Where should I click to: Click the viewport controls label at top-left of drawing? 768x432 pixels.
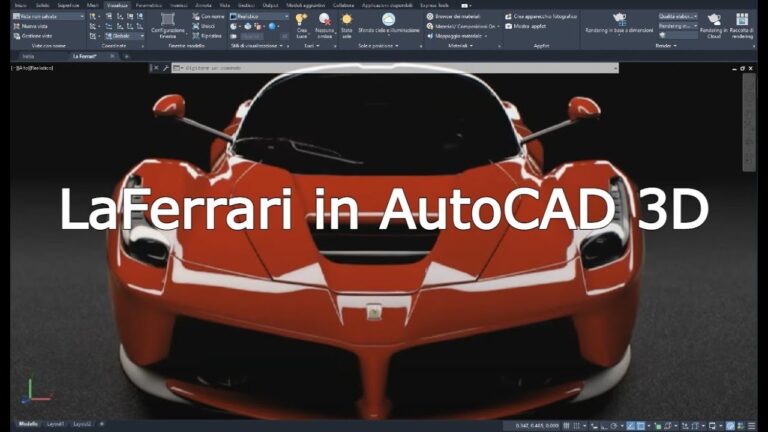click(x=32, y=68)
